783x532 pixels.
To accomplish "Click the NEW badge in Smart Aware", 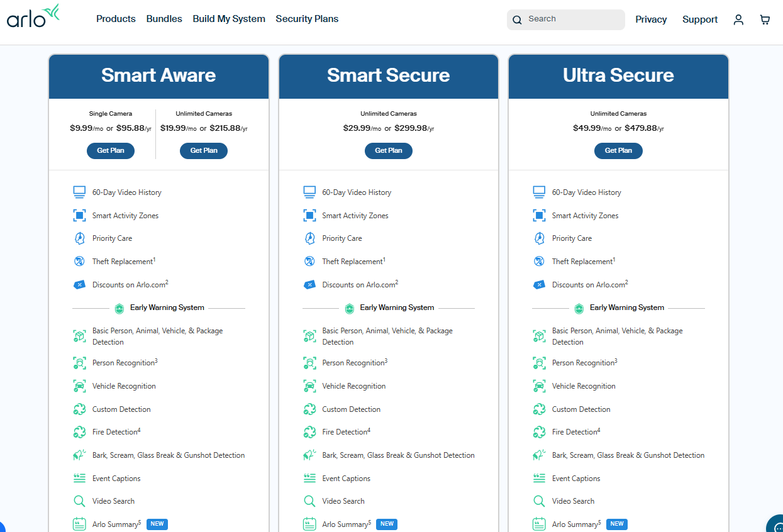I will [x=157, y=524].
